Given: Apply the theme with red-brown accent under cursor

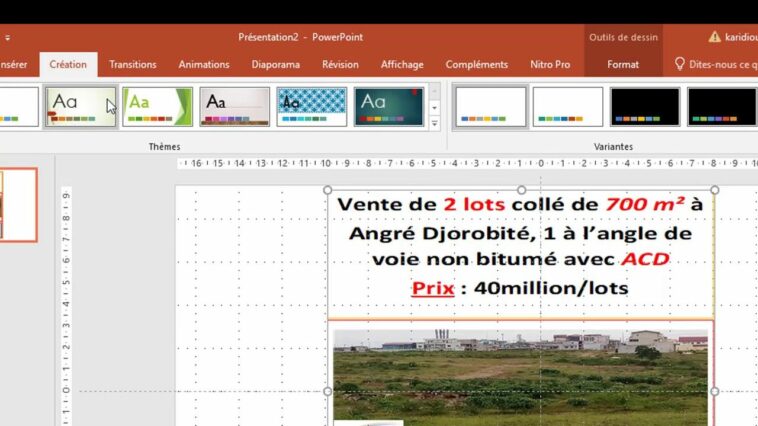Looking at the screenshot, I should click(x=81, y=107).
